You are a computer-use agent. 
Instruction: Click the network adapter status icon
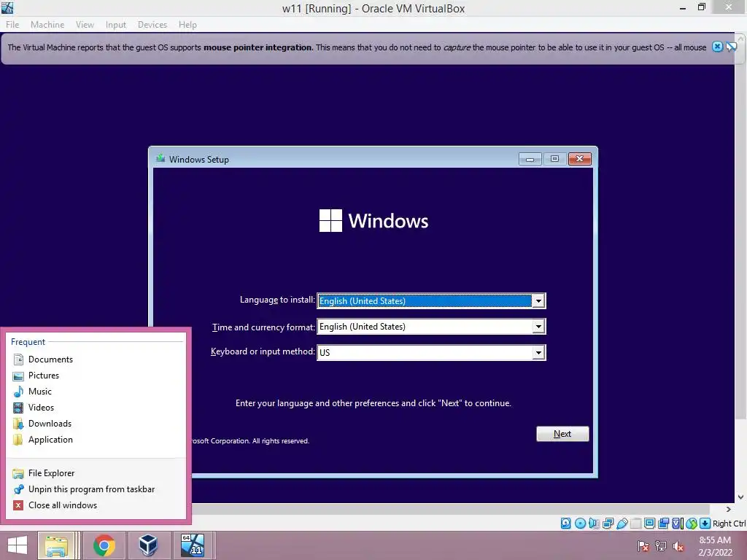pos(608,524)
